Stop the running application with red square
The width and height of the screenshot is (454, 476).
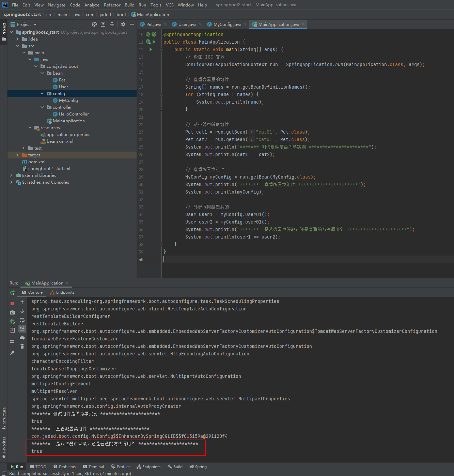(12, 303)
